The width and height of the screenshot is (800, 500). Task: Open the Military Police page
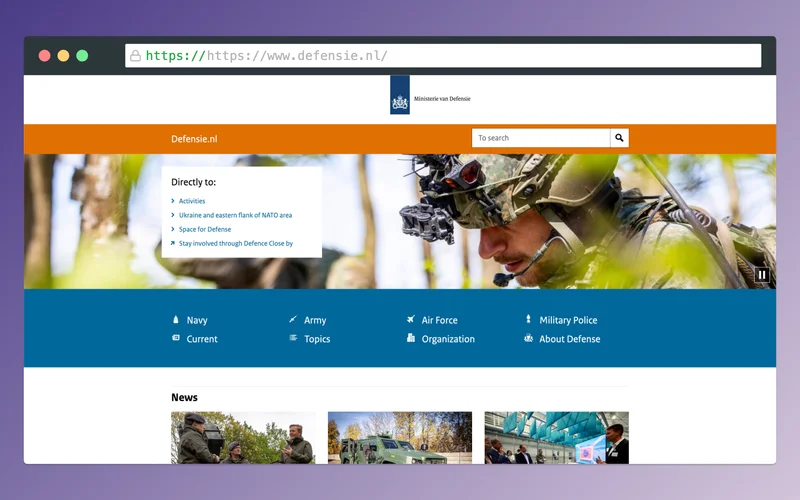(568, 320)
